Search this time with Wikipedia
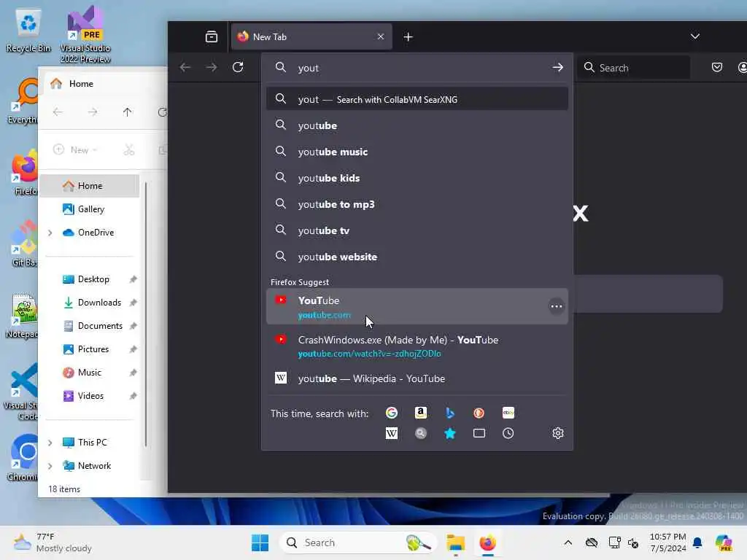This screenshot has width=747, height=560. [x=392, y=433]
